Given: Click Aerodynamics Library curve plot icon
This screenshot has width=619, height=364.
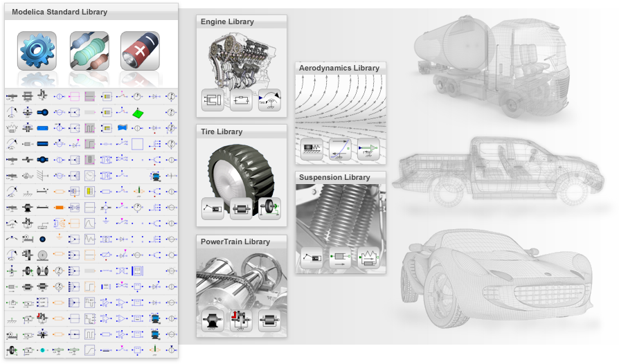Looking at the screenshot, I should pyautogui.click(x=340, y=149).
